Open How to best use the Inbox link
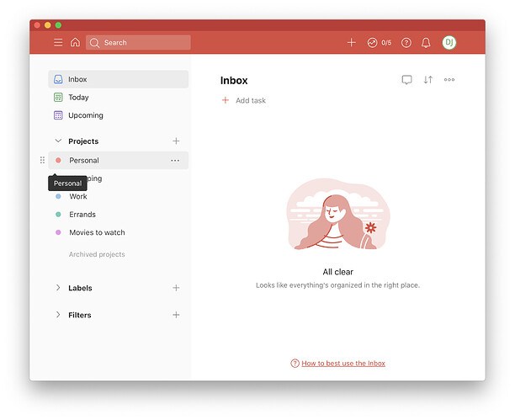 point(343,364)
